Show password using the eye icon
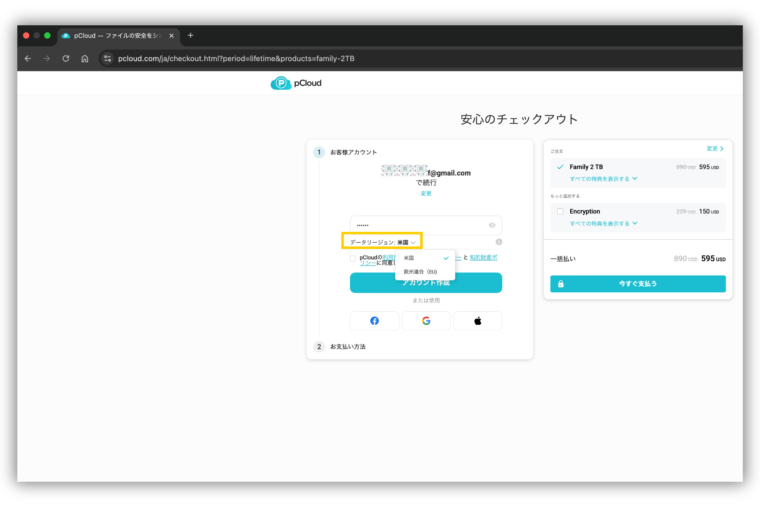 (x=492, y=225)
